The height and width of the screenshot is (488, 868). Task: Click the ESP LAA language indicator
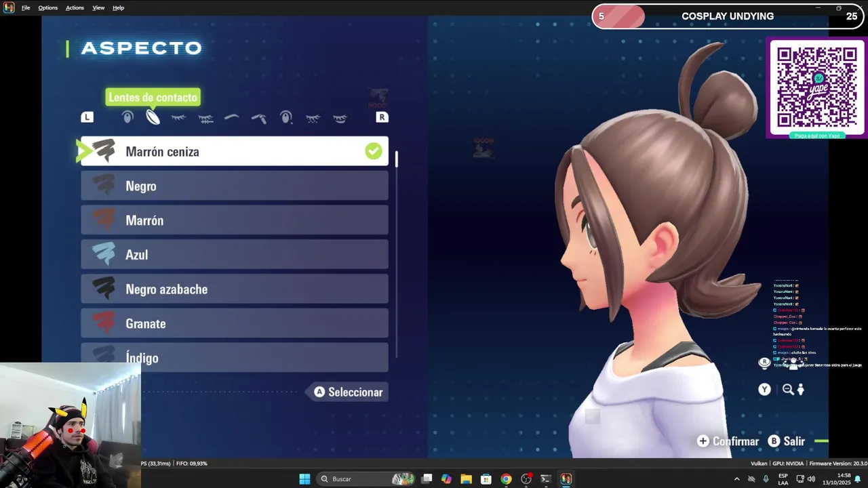click(783, 479)
